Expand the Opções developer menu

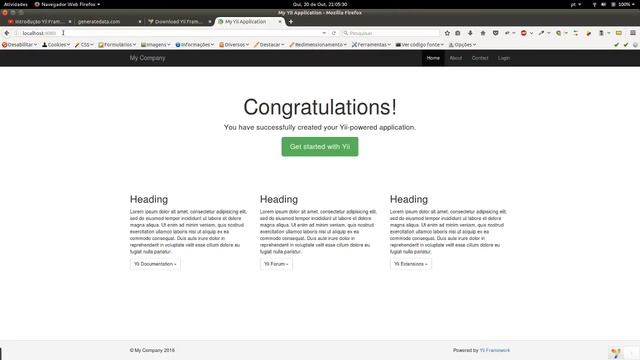click(462, 44)
